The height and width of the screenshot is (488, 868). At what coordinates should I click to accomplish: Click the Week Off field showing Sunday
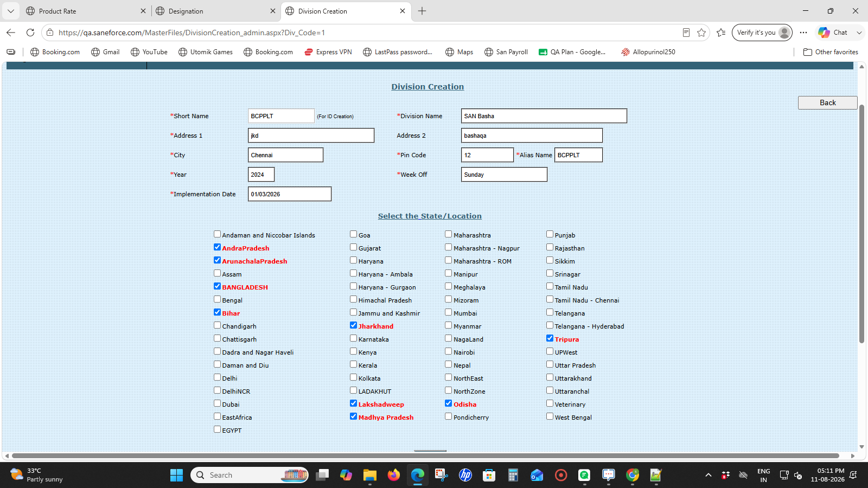pyautogui.click(x=504, y=175)
